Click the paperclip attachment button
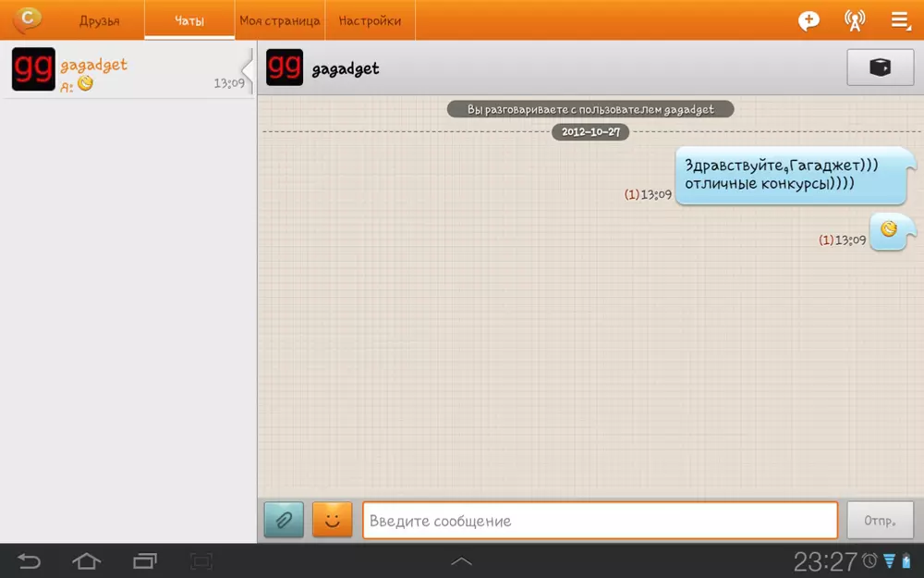 284,520
